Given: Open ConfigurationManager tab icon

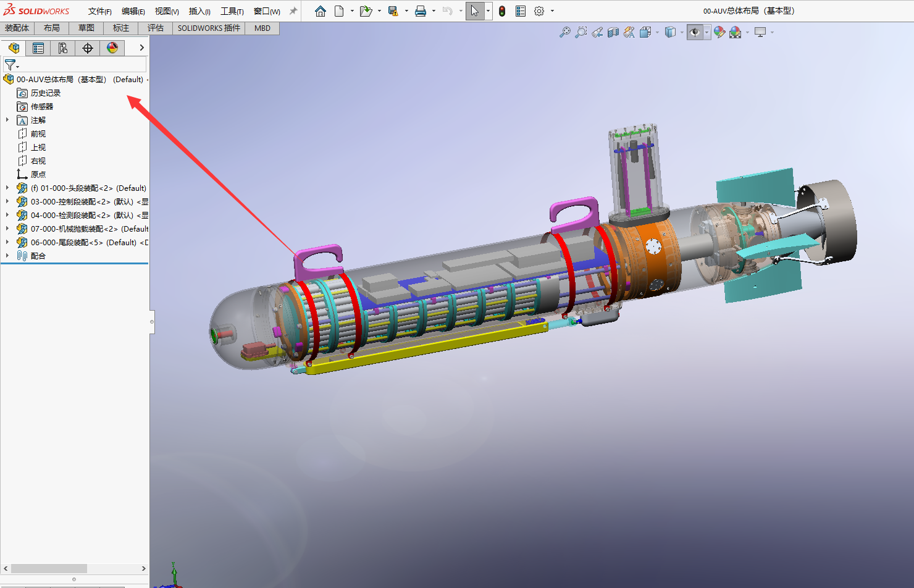Looking at the screenshot, I should (x=63, y=48).
